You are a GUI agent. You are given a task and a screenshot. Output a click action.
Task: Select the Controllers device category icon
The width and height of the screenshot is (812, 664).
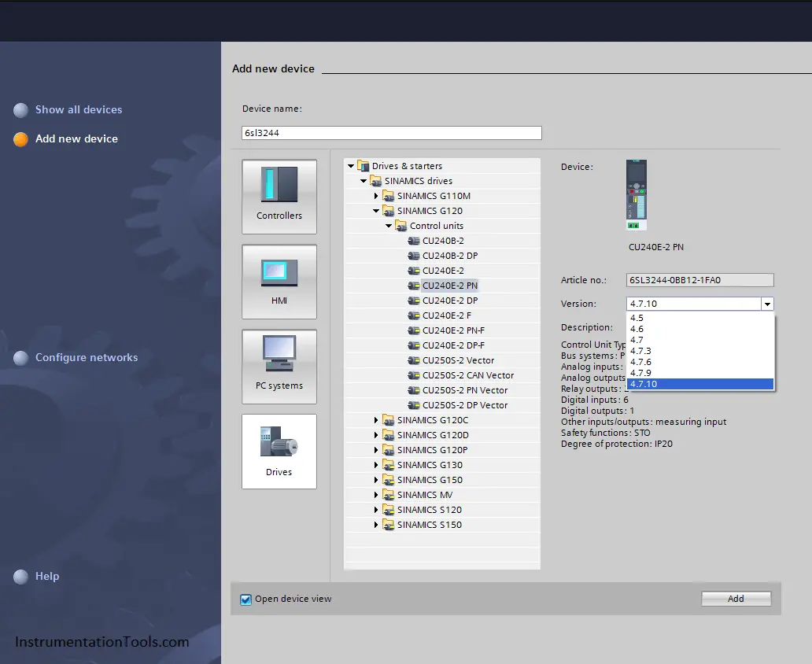click(279, 197)
